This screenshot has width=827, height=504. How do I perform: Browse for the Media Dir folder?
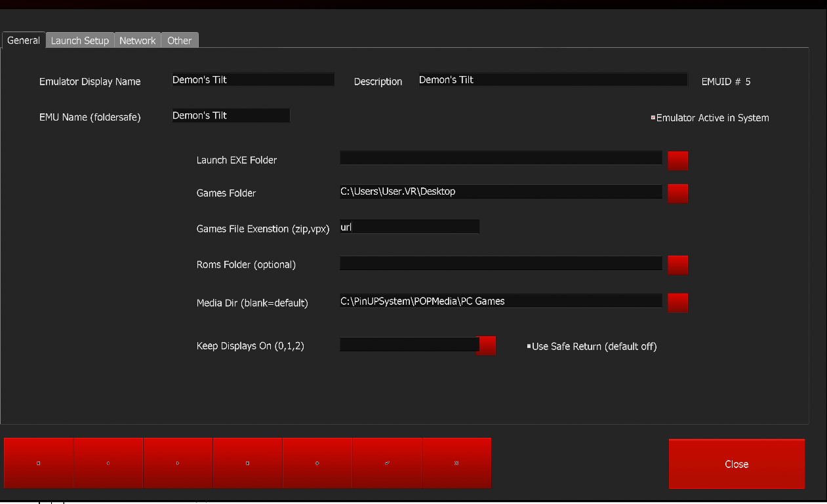[x=677, y=303]
